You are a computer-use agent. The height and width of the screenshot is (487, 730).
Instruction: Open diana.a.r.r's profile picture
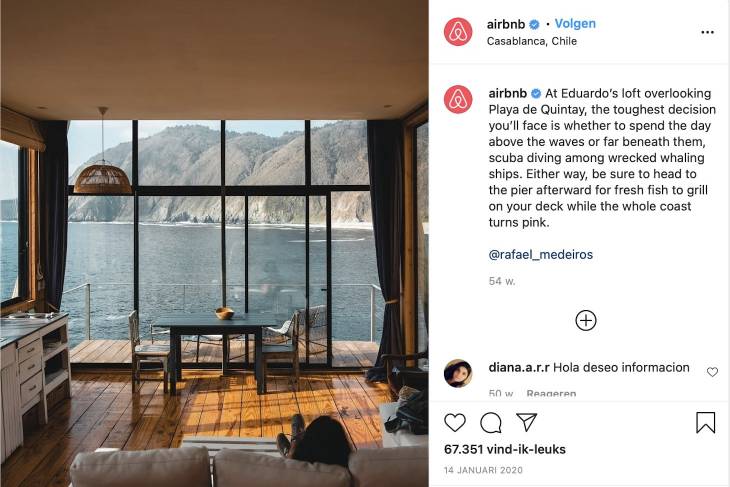point(458,373)
